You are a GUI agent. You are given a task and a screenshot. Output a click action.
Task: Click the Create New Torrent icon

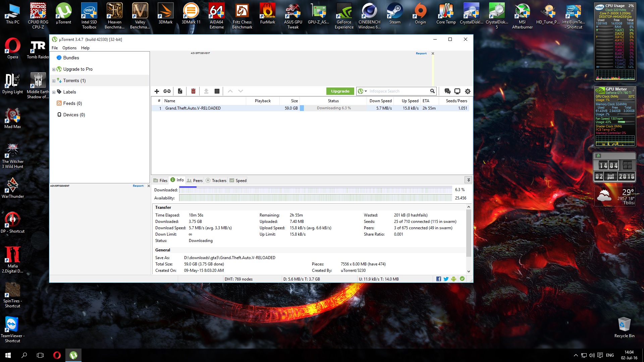tap(180, 91)
